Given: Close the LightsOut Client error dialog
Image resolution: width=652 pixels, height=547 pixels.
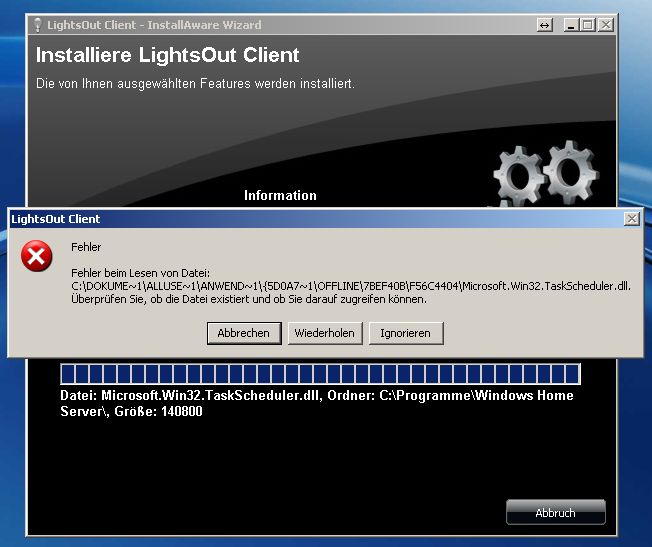Looking at the screenshot, I should (632, 219).
